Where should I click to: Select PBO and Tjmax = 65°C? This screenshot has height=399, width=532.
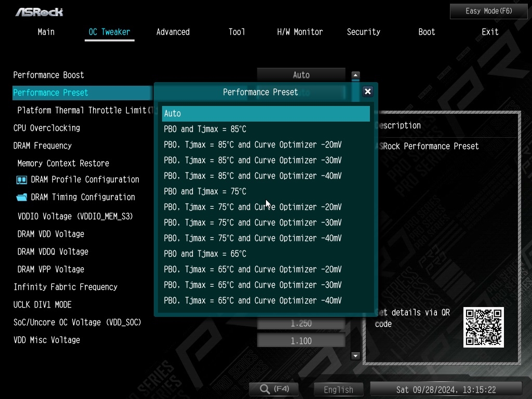coord(265,254)
